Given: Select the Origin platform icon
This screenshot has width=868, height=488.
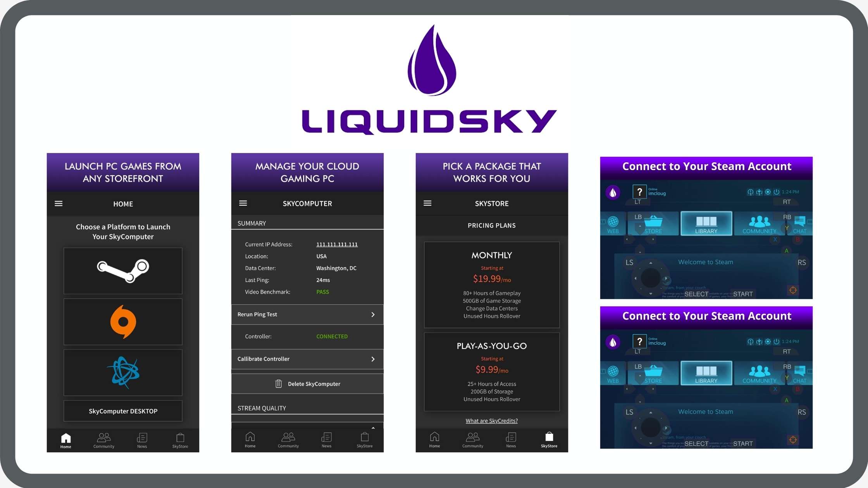Looking at the screenshot, I should click(x=123, y=322).
